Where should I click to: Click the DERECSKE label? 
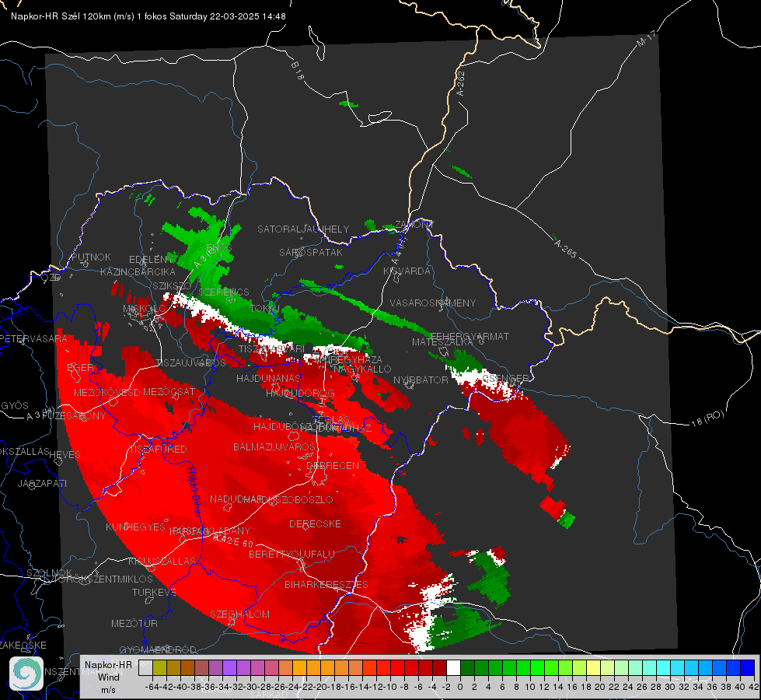[315, 524]
